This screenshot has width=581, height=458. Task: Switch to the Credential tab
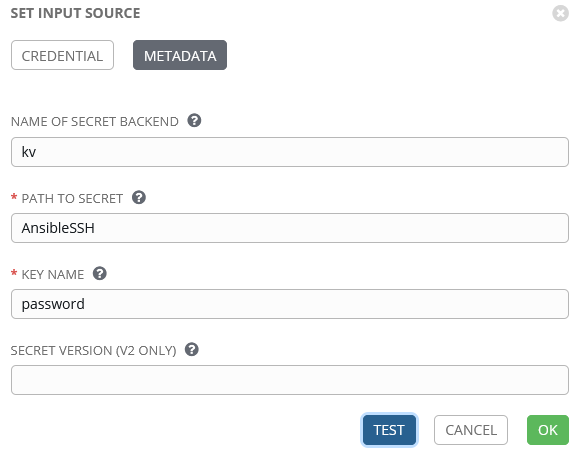62,55
